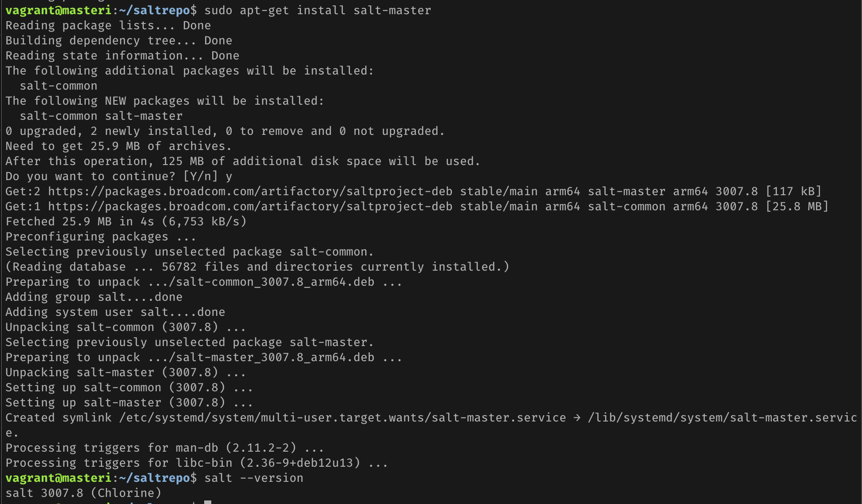The image size is (862, 504).
Task: Click the '[25.8 MB]' download size text
Action: click(x=797, y=207)
